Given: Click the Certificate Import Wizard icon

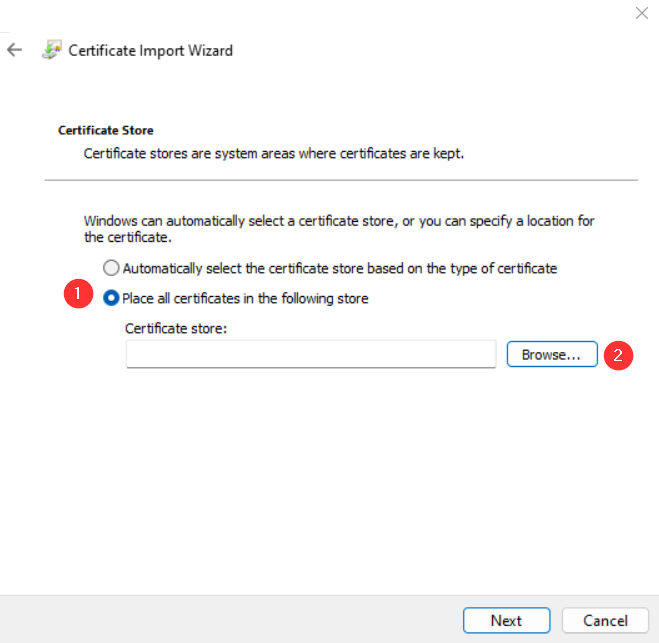Looking at the screenshot, I should (x=52, y=50).
